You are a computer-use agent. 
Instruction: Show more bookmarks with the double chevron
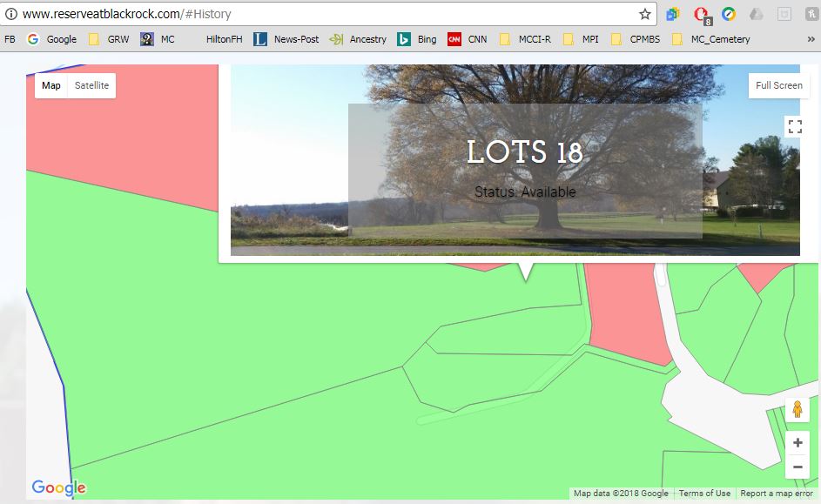coord(811,39)
